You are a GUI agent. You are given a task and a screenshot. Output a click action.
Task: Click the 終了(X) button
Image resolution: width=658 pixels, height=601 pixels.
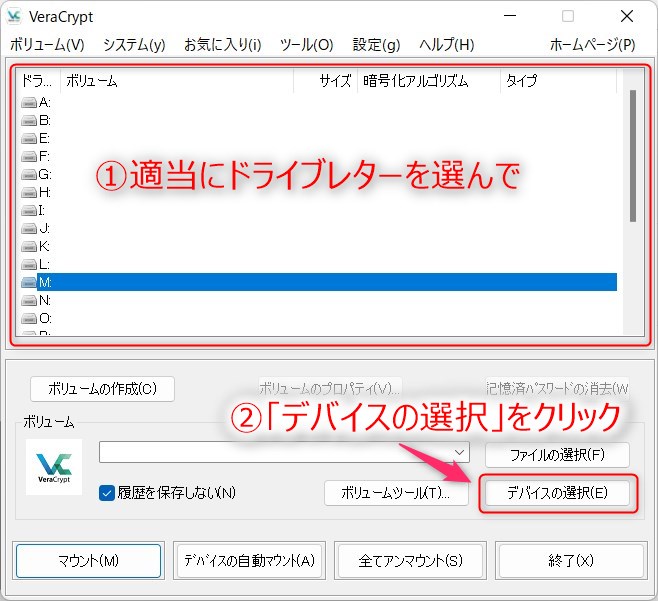tap(571, 561)
